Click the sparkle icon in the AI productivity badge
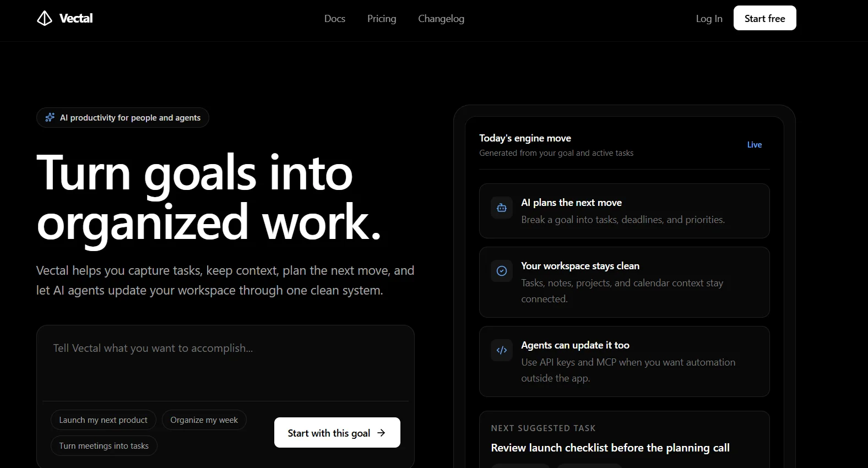 click(50, 117)
